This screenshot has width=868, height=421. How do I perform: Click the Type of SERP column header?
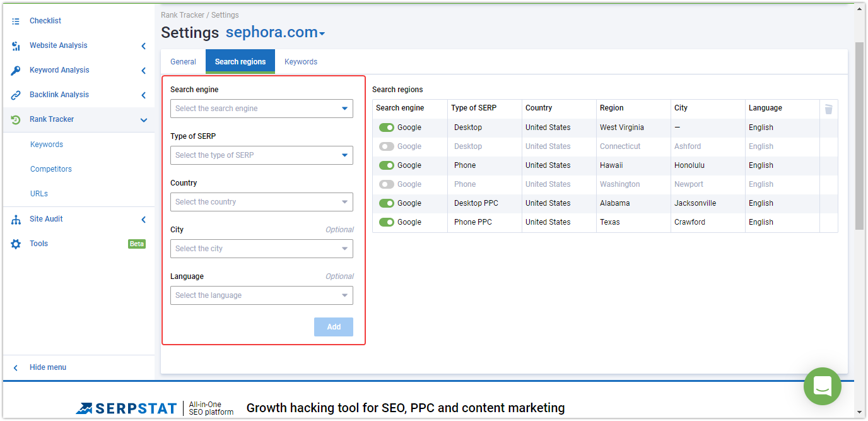(x=474, y=108)
